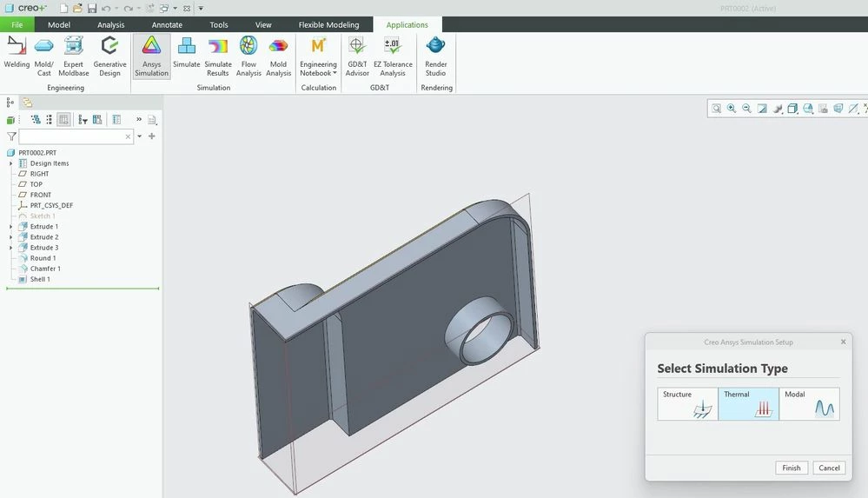Click the Open file folder icon

pos(77,9)
